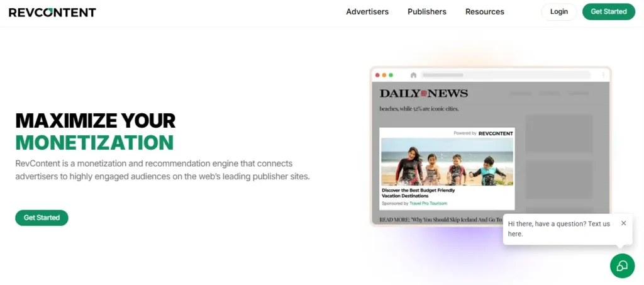Image resolution: width=644 pixels, height=285 pixels.
Task: Click the yellow dot in mock browser
Action: (x=384, y=75)
